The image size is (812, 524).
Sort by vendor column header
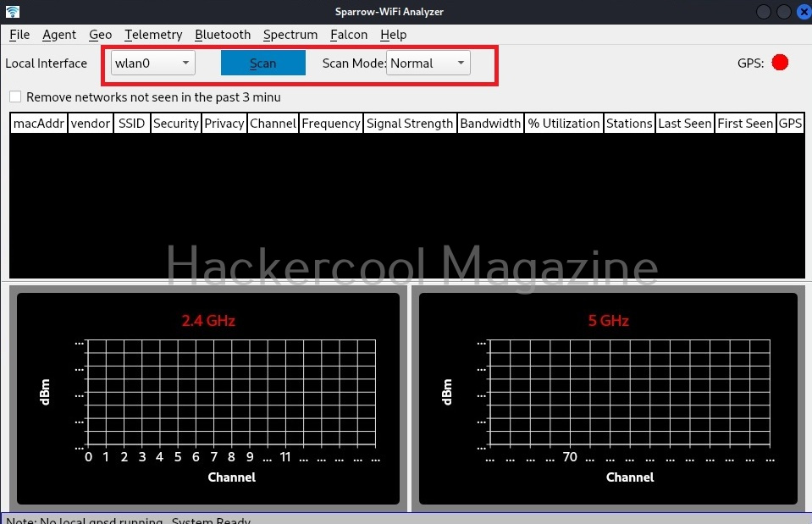91,124
